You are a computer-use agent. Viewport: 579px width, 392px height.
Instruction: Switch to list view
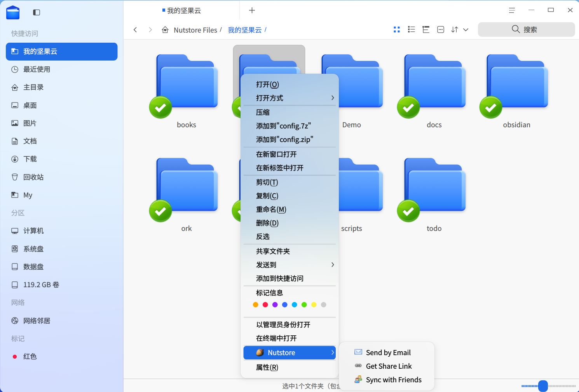(x=412, y=29)
